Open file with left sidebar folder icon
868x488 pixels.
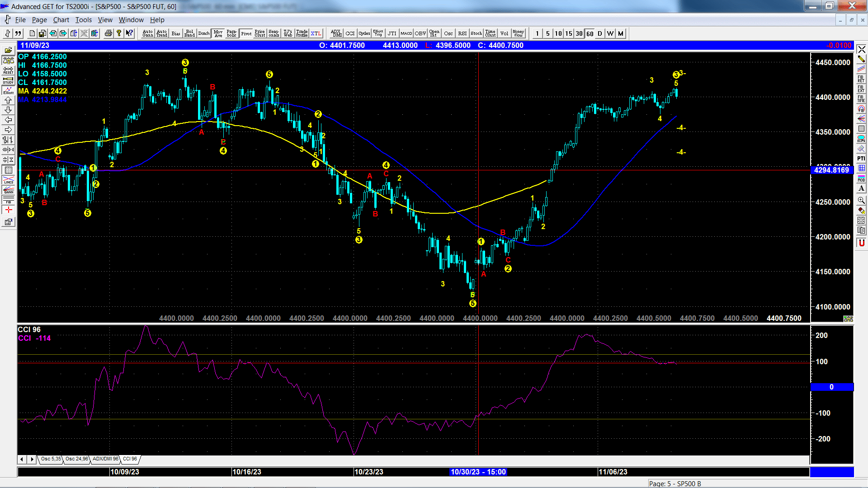click(x=8, y=50)
